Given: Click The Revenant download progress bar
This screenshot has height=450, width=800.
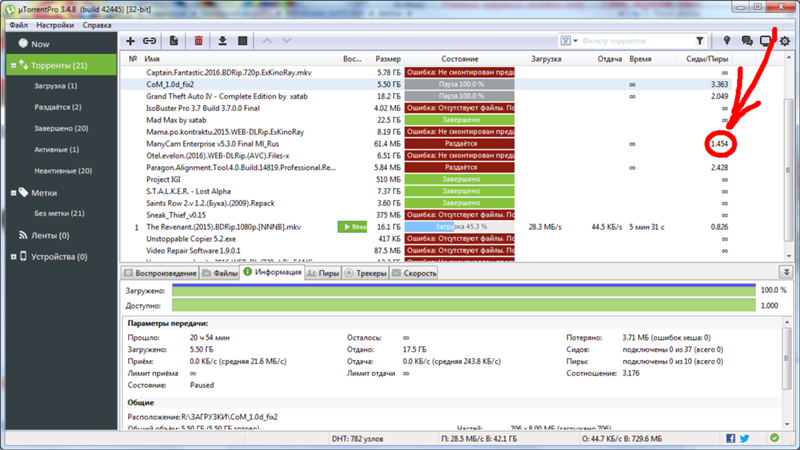Looking at the screenshot, I should pos(460,227).
